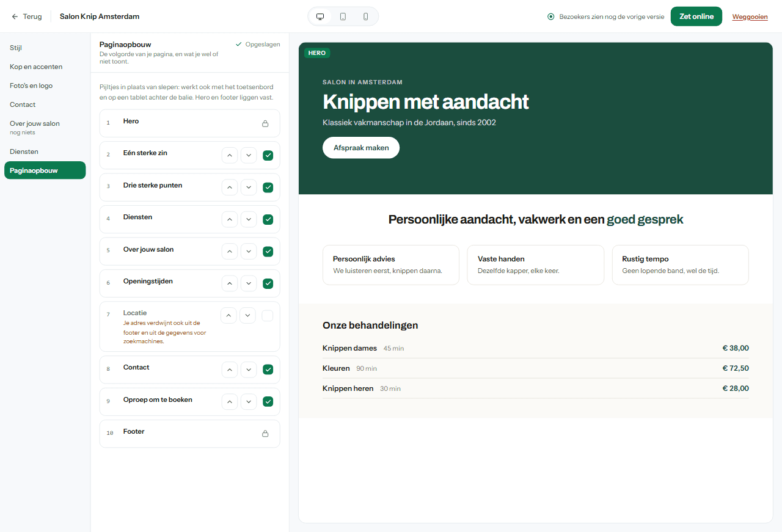The width and height of the screenshot is (782, 532).
Task: Select the 'Persoonlijk advies' card in preview
Action: (x=391, y=265)
